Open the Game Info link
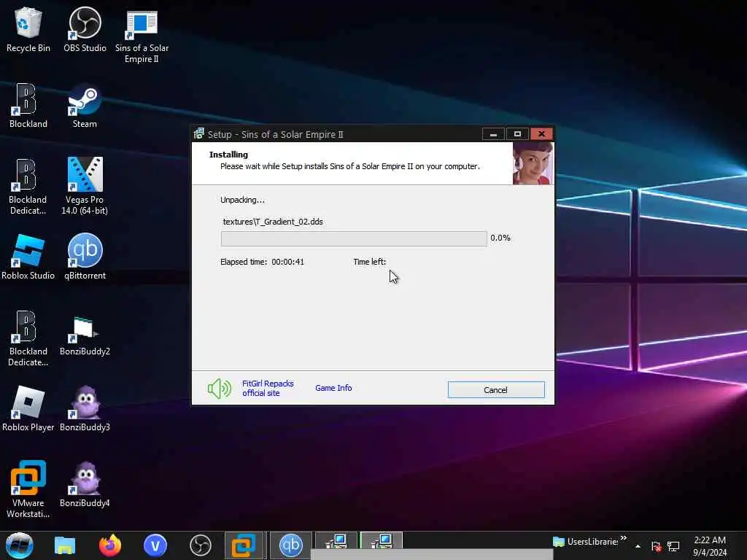This screenshot has height=560, width=747. pos(333,388)
